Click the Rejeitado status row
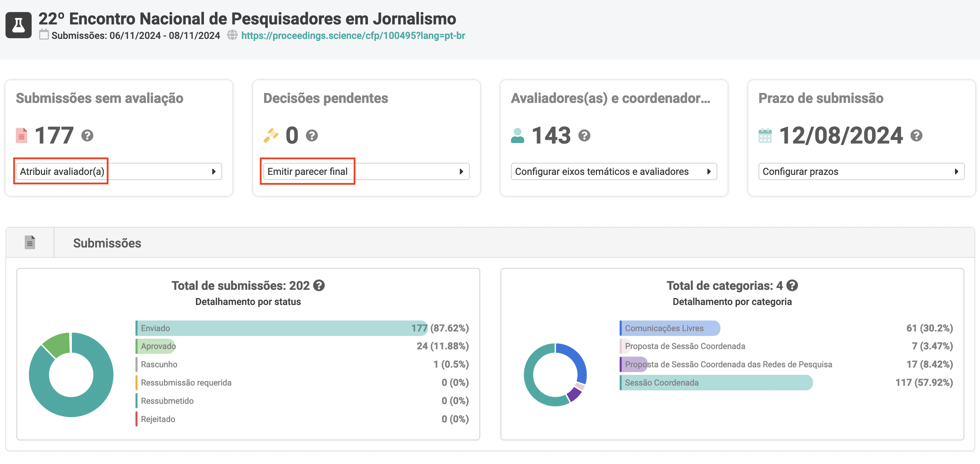This screenshot has height=464, width=980. tap(302, 419)
